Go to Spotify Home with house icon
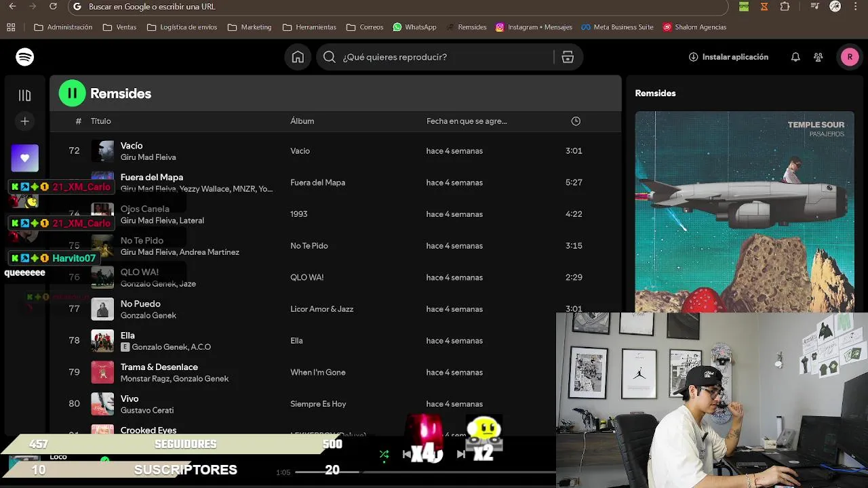The height and width of the screenshot is (488, 868). tap(298, 57)
